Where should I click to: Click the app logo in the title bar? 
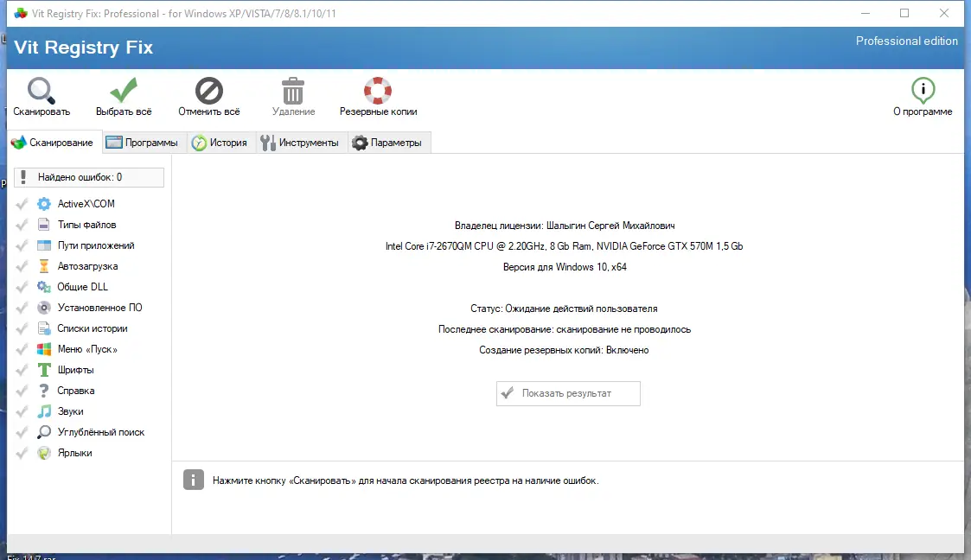coord(21,13)
